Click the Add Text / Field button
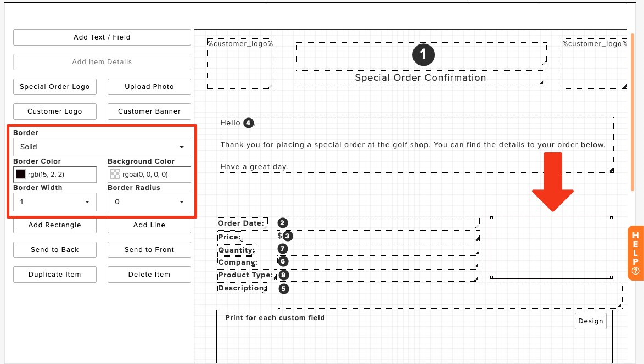The width and height of the screenshot is (644, 364). point(102,37)
